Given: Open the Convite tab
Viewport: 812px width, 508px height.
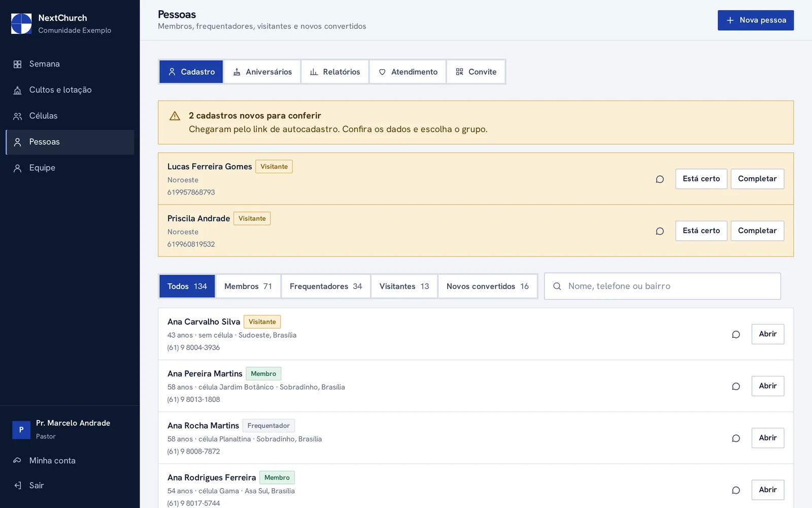Looking at the screenshot, I should coord(476,72).
